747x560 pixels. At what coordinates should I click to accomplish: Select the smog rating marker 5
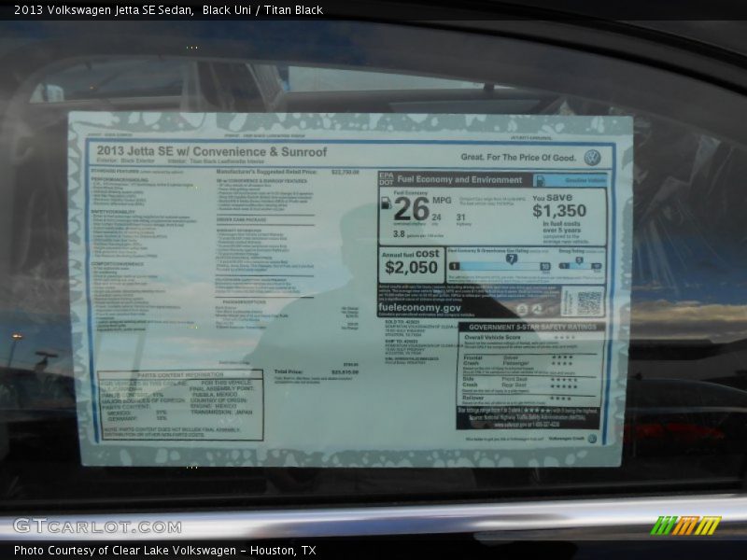coord(579,260)
